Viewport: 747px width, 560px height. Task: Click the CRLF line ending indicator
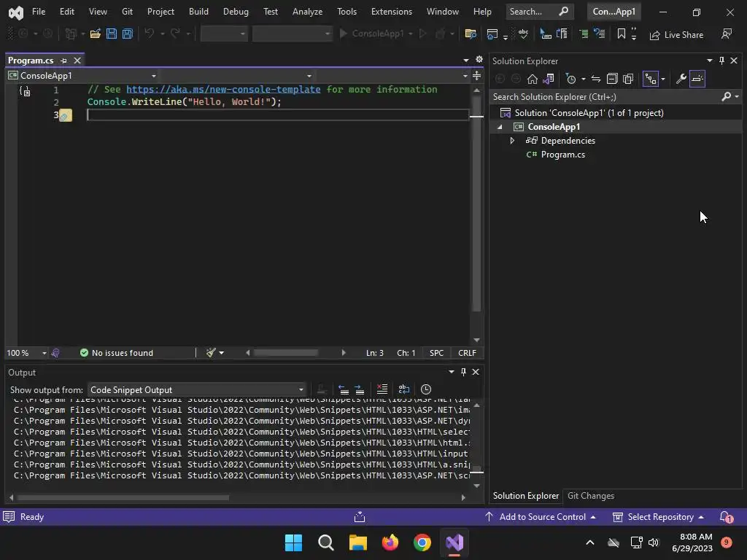467,353
